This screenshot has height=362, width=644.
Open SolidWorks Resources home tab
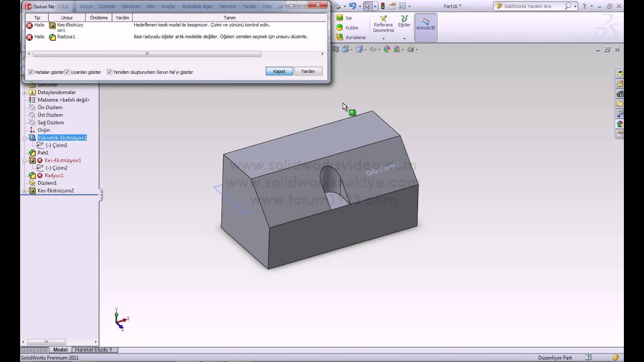620,84
